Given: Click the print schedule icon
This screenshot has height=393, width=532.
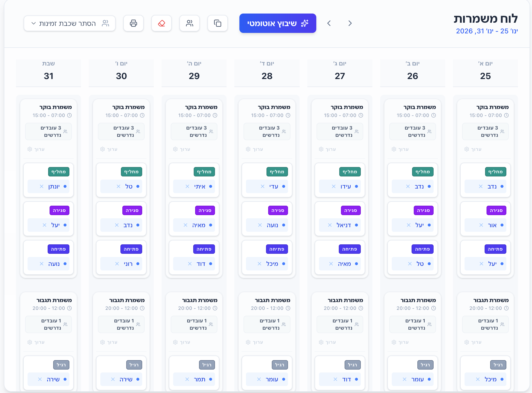Looking at the screenshot, I should 133,23.
